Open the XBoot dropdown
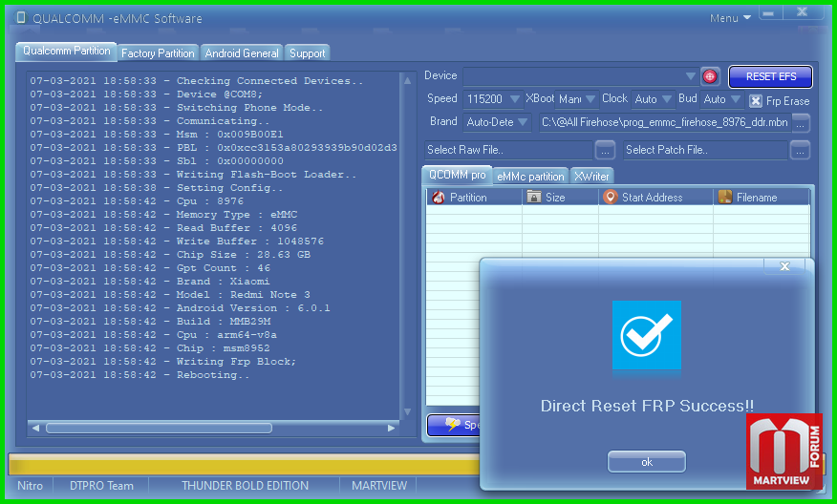The height and width of the screenshot is (504, 837). (590, 99)
